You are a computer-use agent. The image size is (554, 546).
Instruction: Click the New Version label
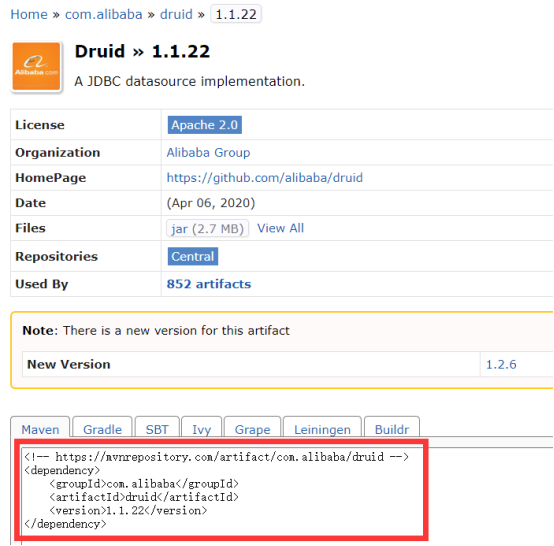tap(69, 364)
